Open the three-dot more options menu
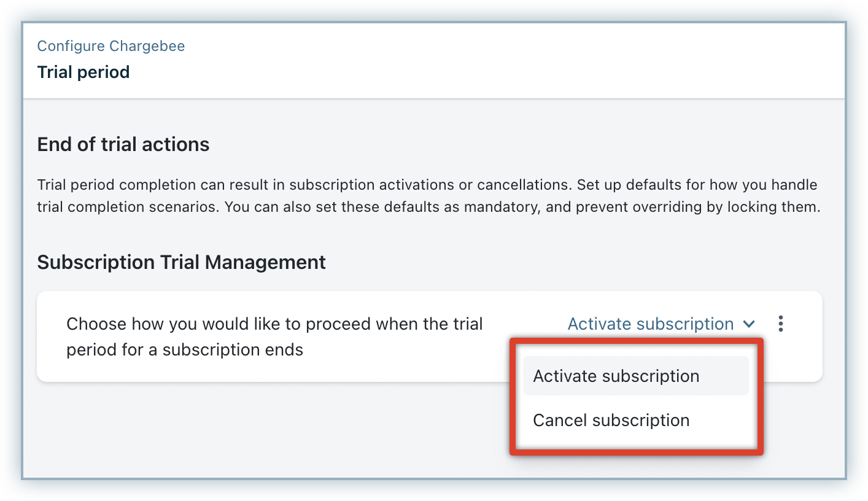Image resolution: width=868 pixels, height=501 pixels. (x=780, y=324)
